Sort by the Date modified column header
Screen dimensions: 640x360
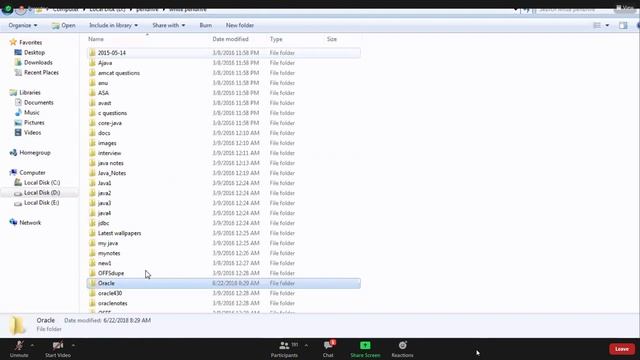(x=230, y=39)
